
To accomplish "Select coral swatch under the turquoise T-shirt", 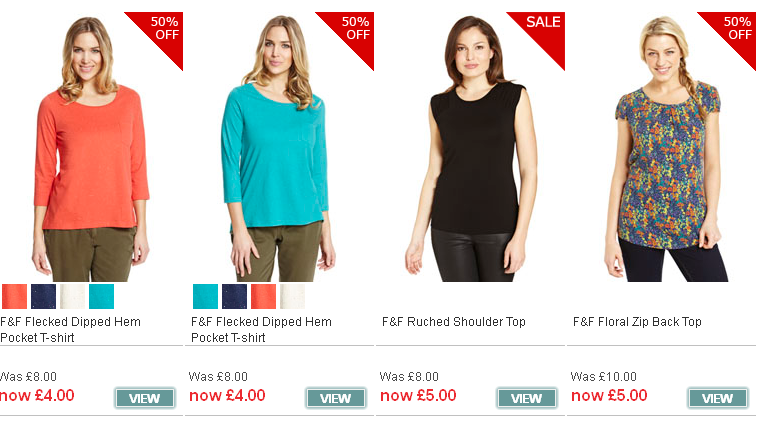I will click(x=264, y=297).
